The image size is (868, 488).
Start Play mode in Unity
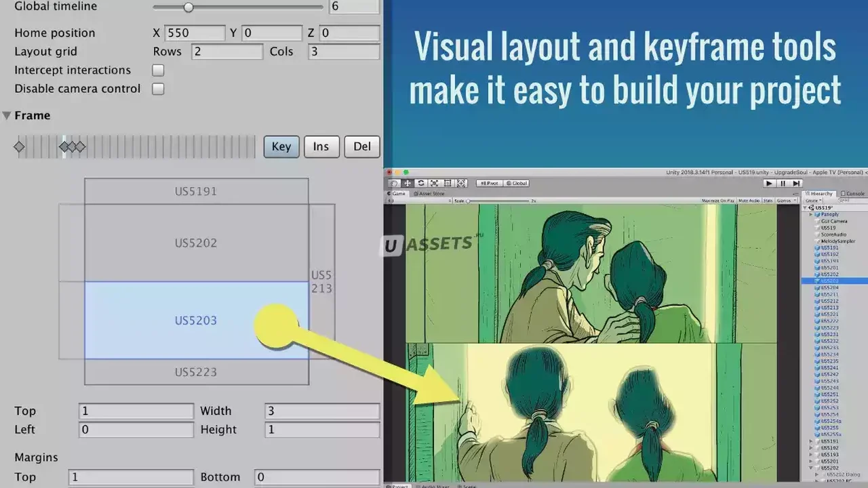click(x=769, y=183)
